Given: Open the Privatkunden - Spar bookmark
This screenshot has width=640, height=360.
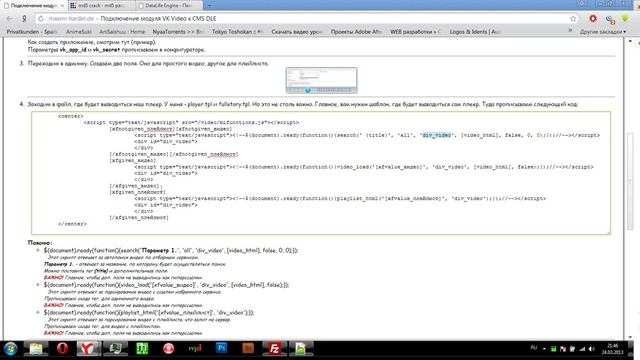Looking at the screenshot, I should 31,31.
